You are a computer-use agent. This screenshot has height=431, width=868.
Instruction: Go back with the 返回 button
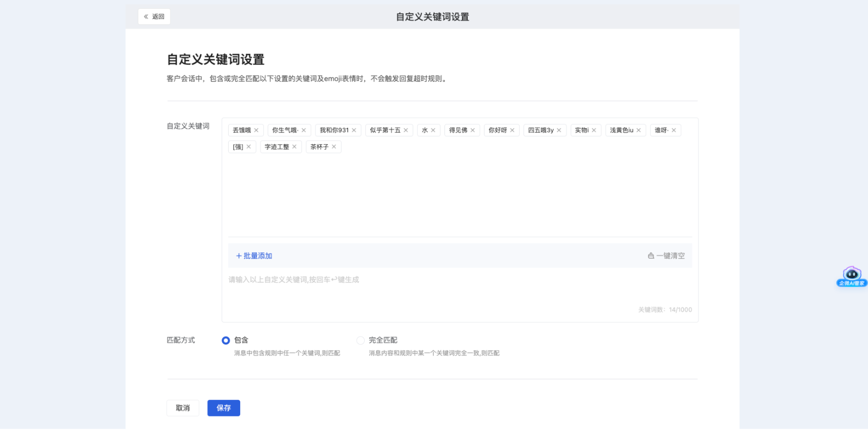pos(154,17)
